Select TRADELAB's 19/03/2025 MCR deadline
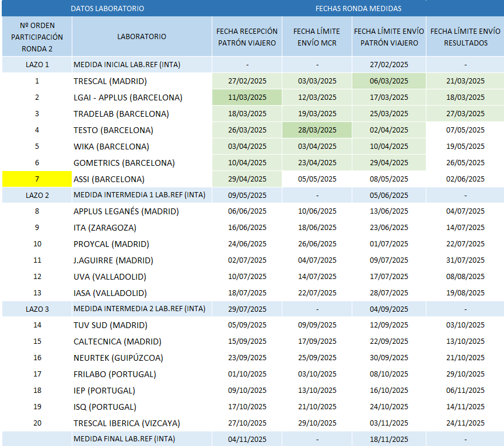Image resolution: width=504 pixels, height=446 pixels. [317, 114]
